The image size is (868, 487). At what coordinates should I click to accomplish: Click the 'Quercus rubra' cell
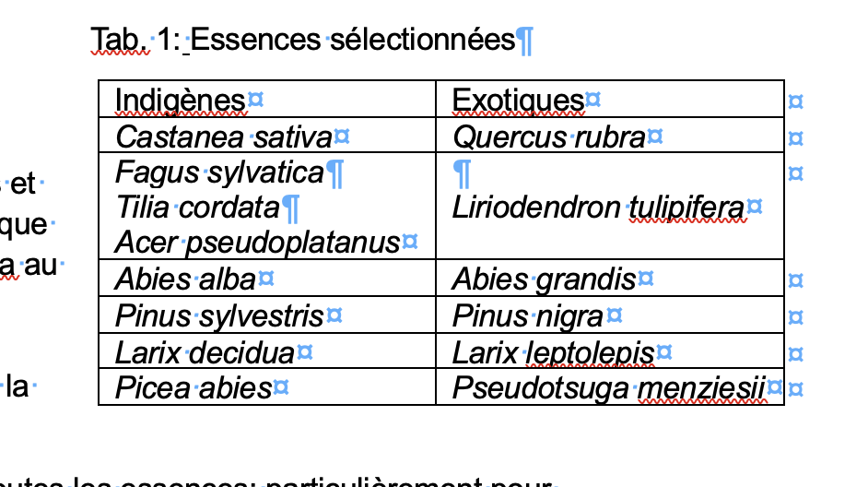(549, 137)
